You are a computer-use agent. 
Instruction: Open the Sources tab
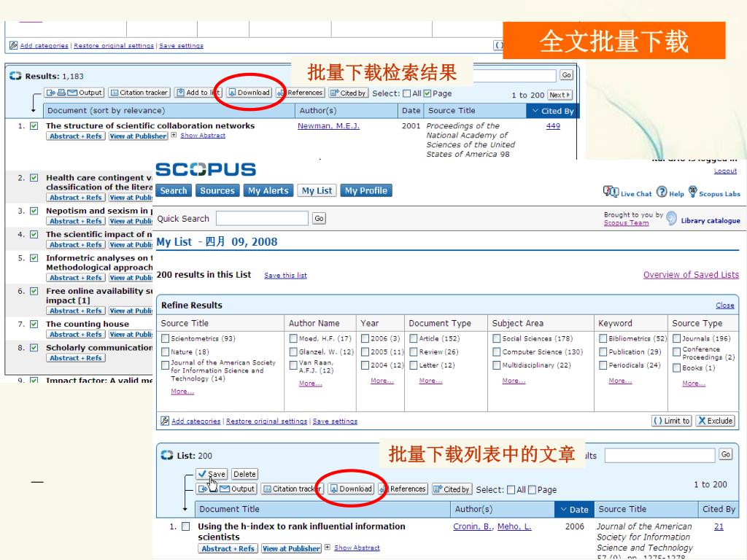click(217, 190)
